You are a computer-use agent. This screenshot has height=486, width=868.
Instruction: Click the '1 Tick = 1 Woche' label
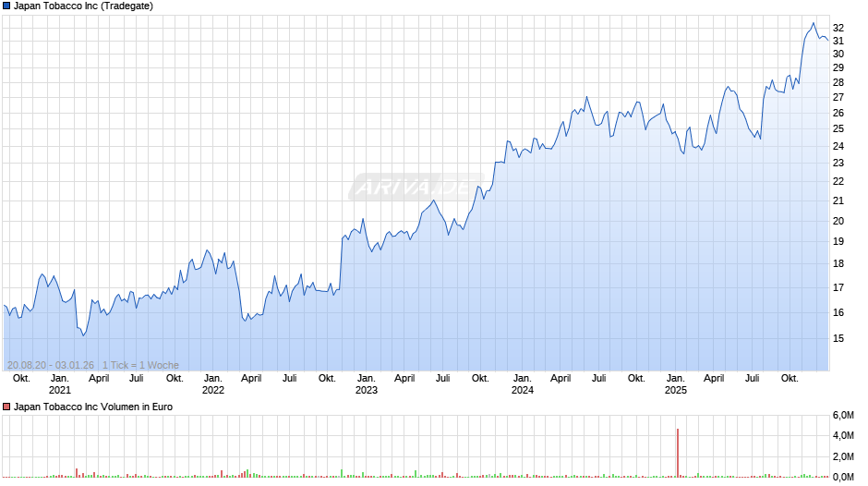tap(140, 365)
